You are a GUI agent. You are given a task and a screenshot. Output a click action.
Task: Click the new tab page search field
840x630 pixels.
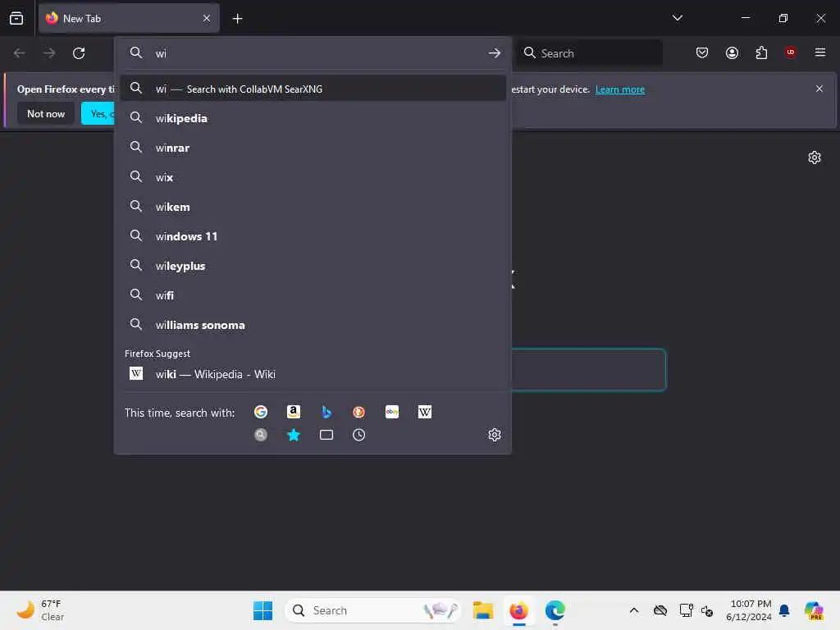coord(588,370)
